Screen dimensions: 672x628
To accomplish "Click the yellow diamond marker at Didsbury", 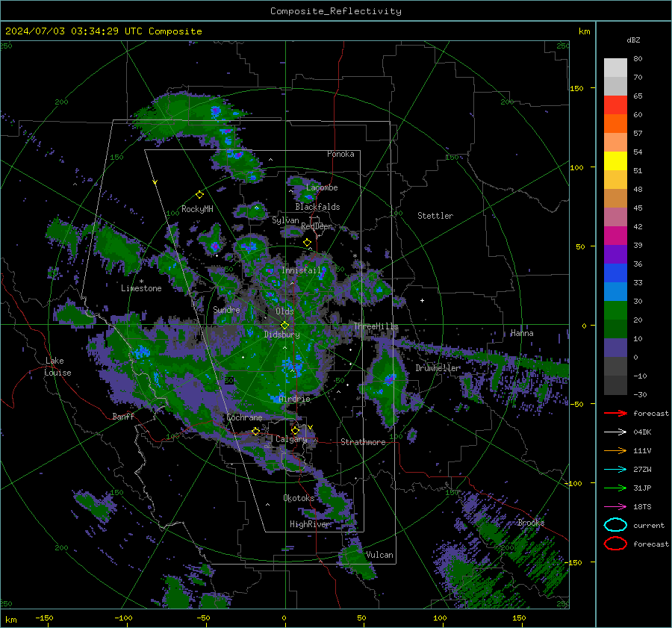I will pyautogui.click(x=285, y=326).
